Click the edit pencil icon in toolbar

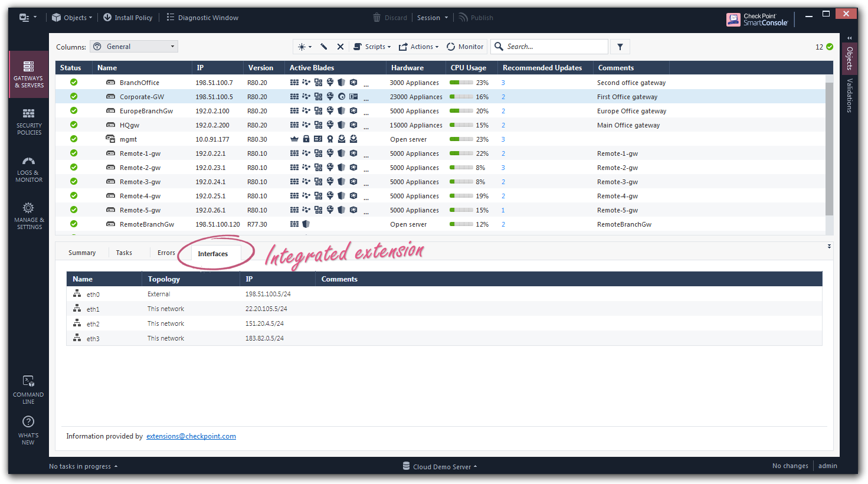[x=324, y=47]
